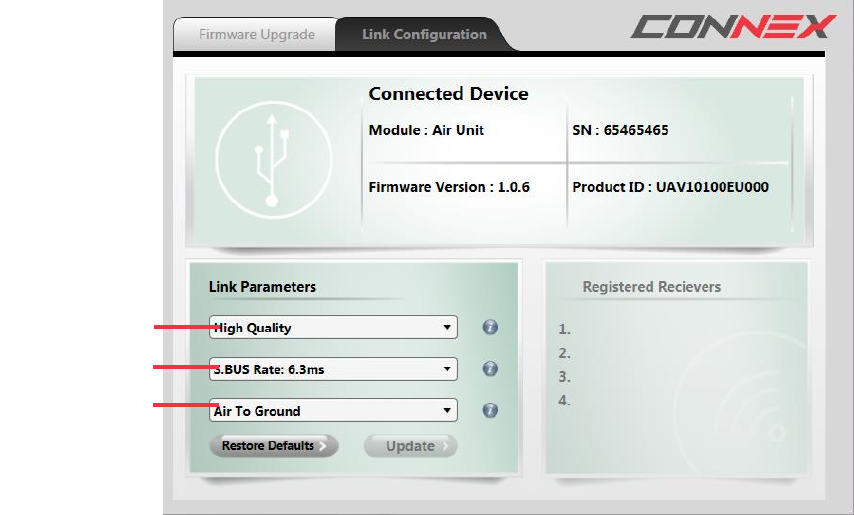Click the Product ID UAV10100EU000 text
Viewport: 854px width, 515px height.
tap(670, 187)
